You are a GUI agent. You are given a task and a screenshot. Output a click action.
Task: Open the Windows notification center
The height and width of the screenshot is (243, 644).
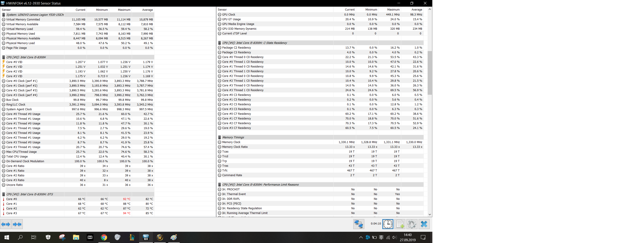pyautogui.click(x=423, y=238)
